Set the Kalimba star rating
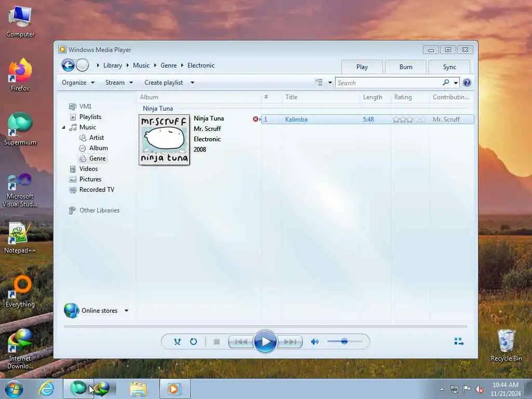The image size is (532, 399). click(x=409, y=119)
